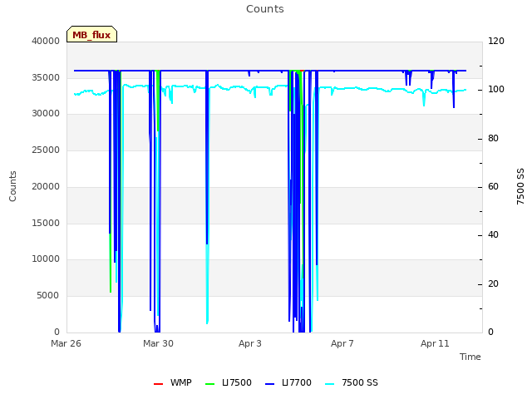Click the 60 right axis value
This screenshot has height=399, width=532.
tap(493, 186)
